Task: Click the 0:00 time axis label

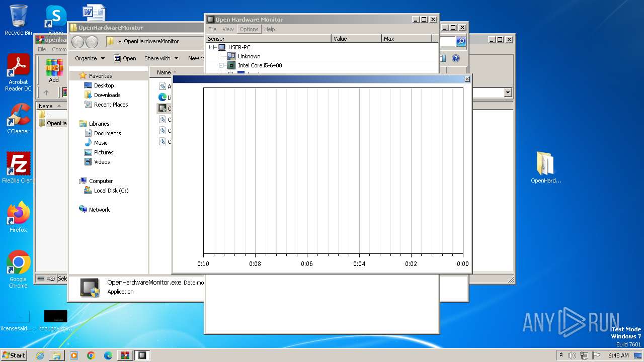Action: point(462,263)
